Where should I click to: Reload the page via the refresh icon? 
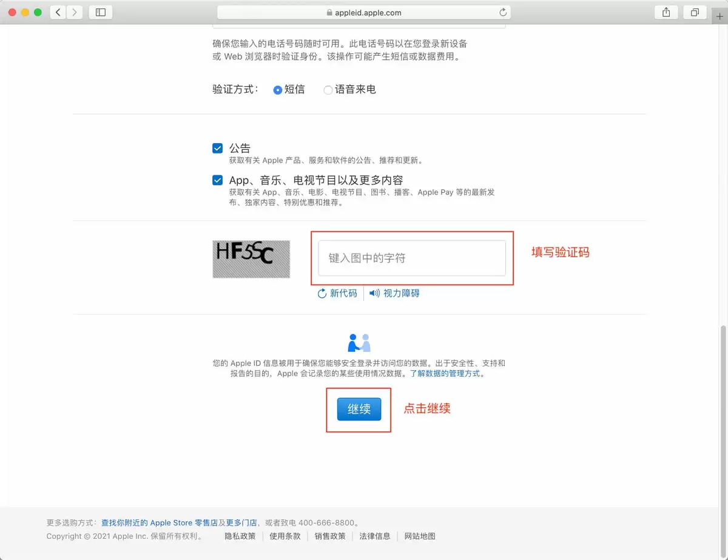503,12
